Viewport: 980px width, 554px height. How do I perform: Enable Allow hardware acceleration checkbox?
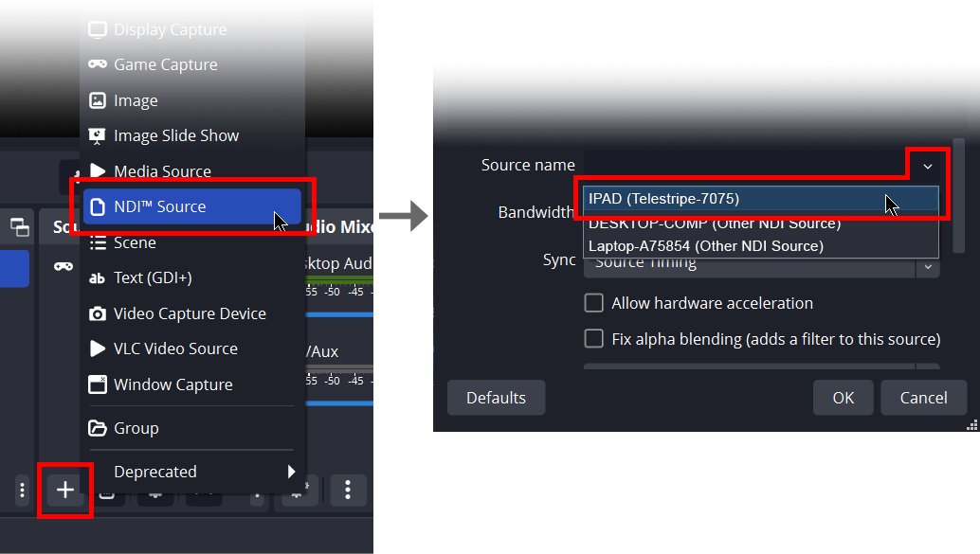(594, 303)
